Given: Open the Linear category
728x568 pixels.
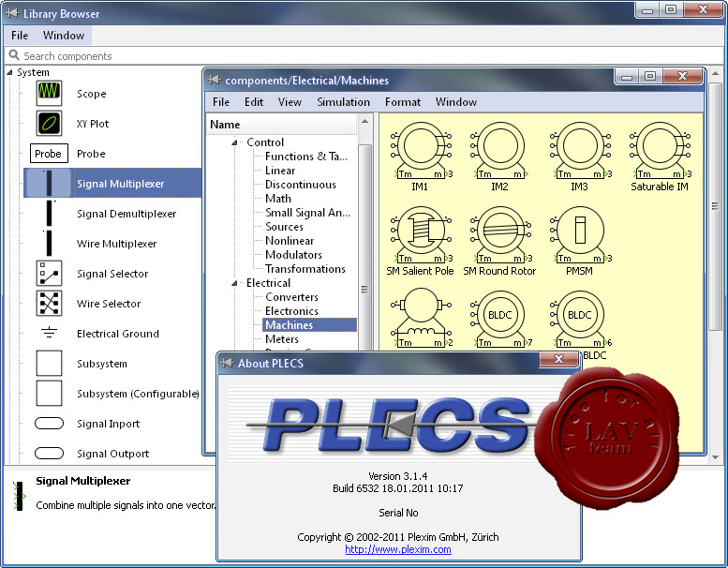Looking at the screenshot, I should point(280,171).
